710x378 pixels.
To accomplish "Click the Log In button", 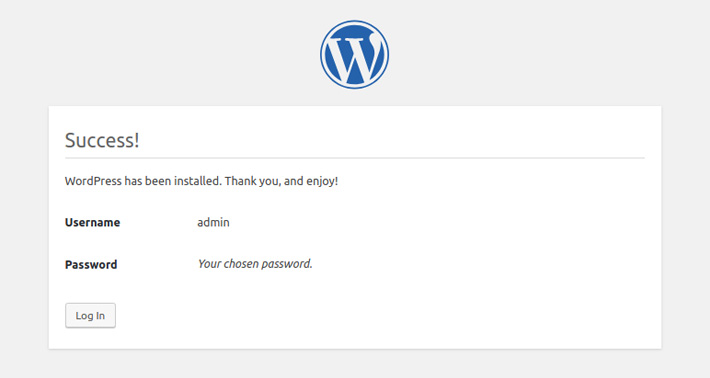I will tap(90, 316).
